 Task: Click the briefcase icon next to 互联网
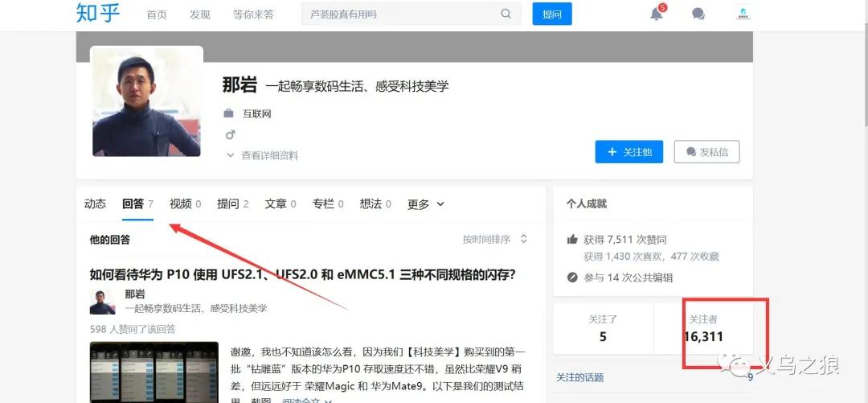pyautogui.click(x=229, y=113)
